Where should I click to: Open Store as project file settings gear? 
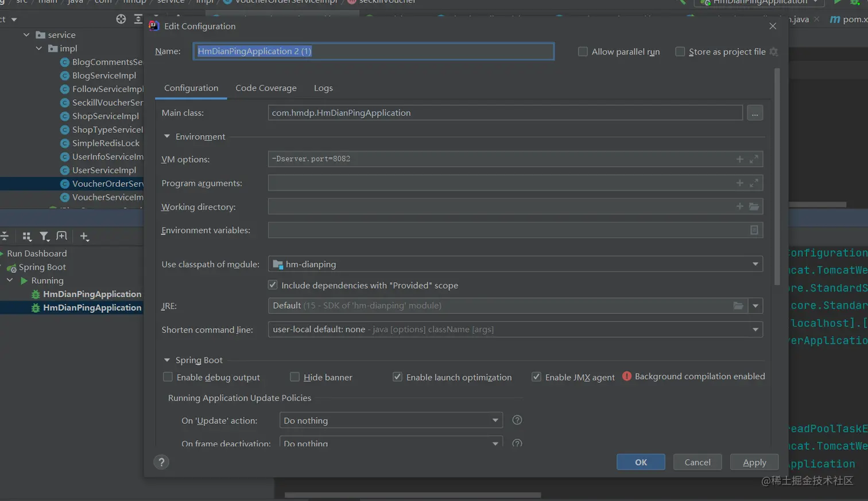click(x=773, y=52)
